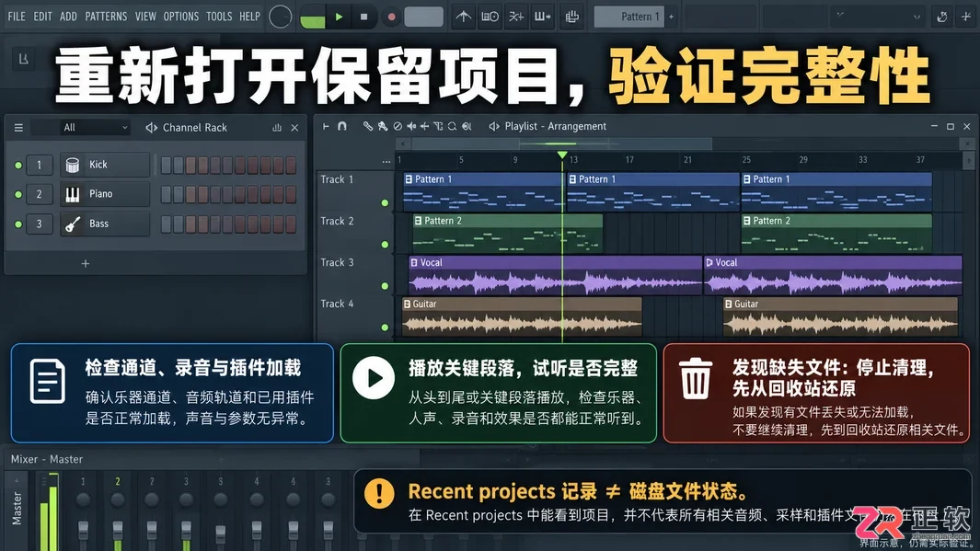Select the Paint brush tool in Playlist
This screenshot has height=551, width=980.
coord(383,126)
